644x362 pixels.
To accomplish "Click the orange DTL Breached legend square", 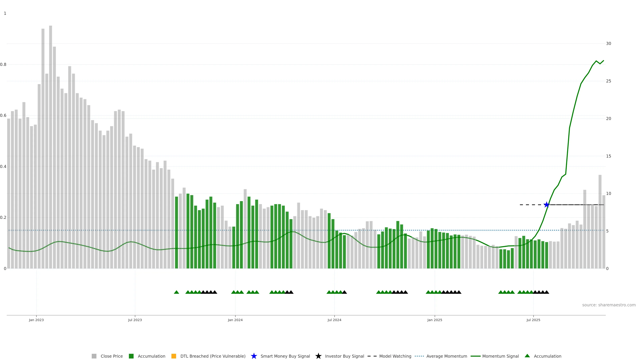I will [174, 356].
